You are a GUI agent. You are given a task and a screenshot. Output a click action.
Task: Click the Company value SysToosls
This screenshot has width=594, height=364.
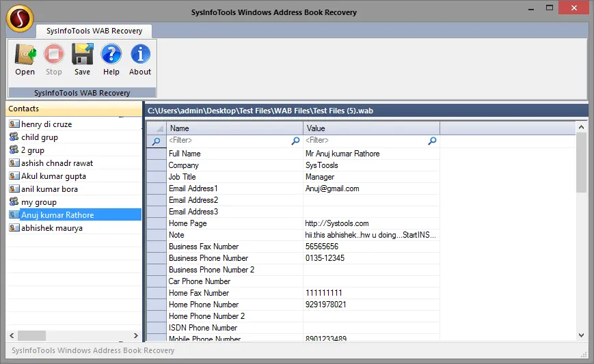322,165
